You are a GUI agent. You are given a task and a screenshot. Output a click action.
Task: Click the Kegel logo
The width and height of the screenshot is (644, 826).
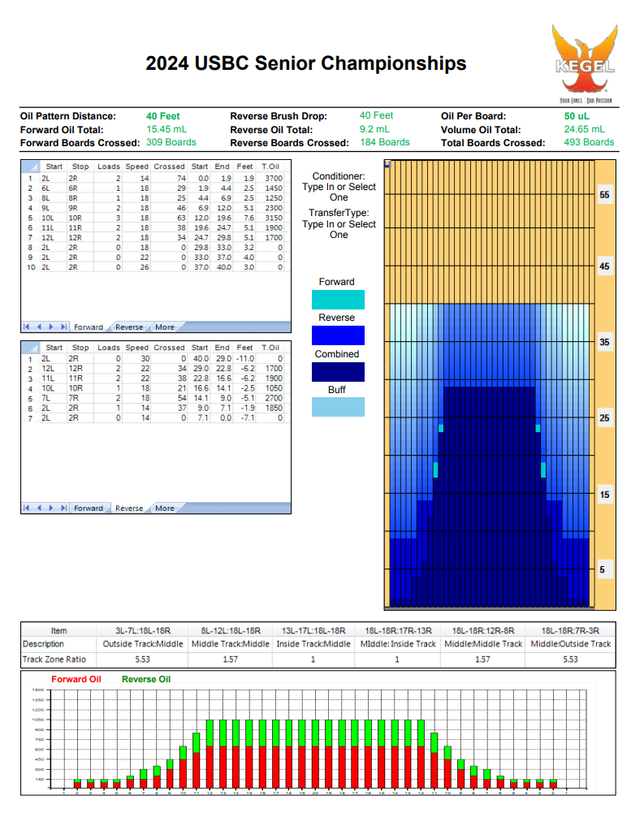tap(583, 65)
